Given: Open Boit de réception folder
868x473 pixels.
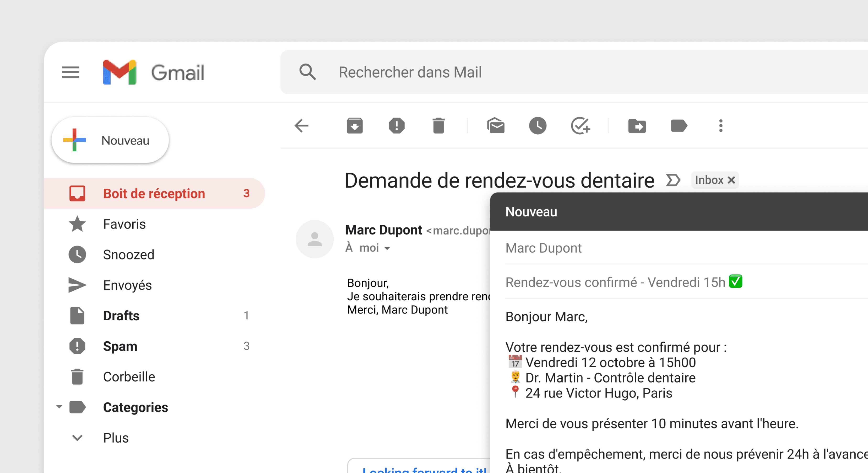Looking at the screenshot, I should point(154,193).
